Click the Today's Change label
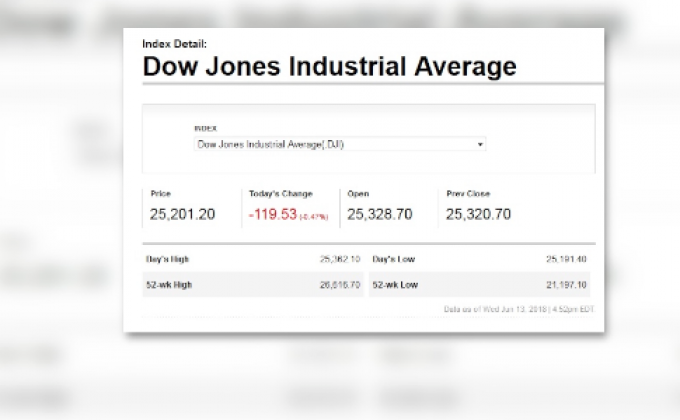Screen dimensions: 680x420 point(280,193)
